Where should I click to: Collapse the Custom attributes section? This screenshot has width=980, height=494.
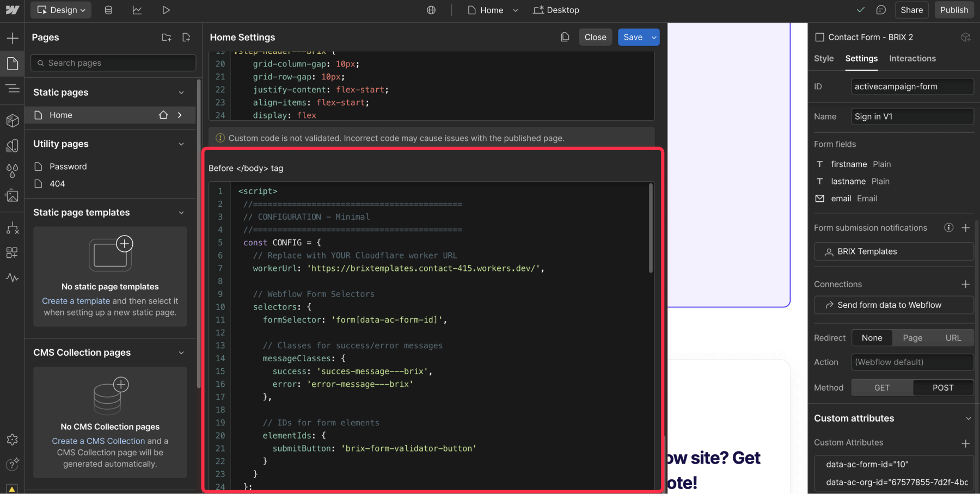pyautogui.click(x=968, y=418)
